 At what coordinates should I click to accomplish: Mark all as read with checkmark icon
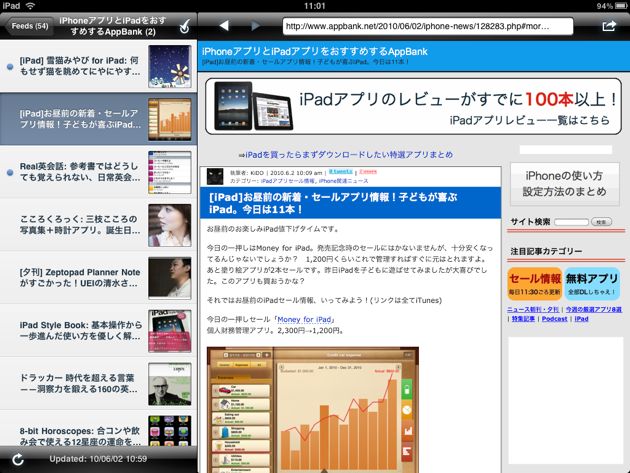[x=184, y=26]
